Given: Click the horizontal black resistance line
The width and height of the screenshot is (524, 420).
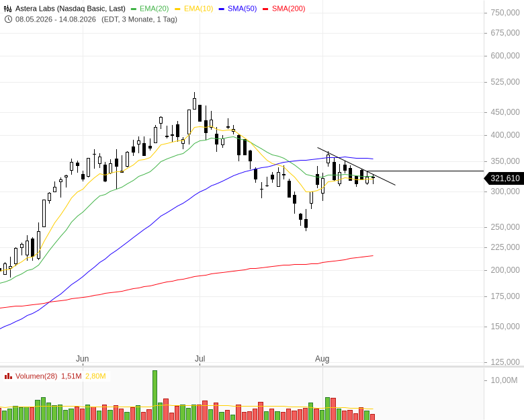Looking at the screenshot, I should pos(426,171).
